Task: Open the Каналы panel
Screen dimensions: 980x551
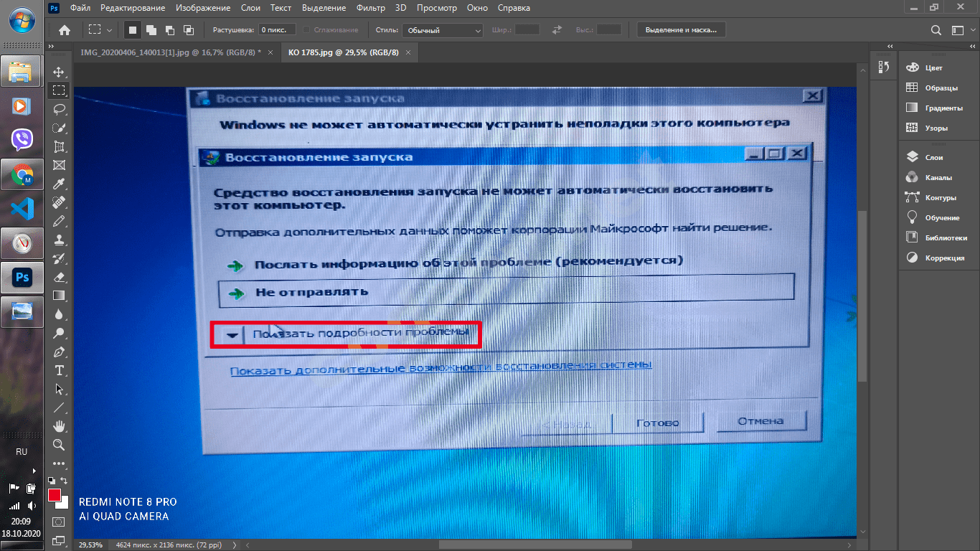Action: coord(938,177)
